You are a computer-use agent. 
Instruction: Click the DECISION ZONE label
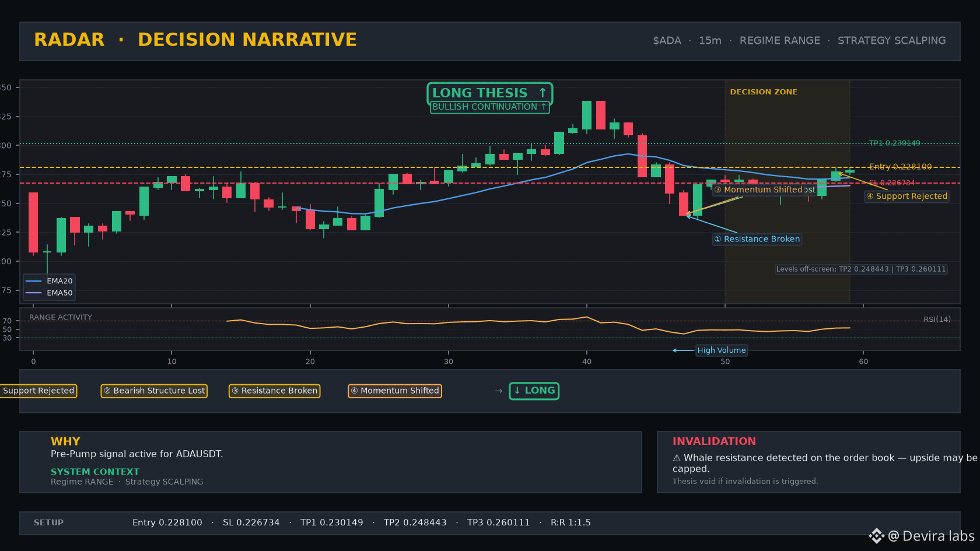[764, 92]
